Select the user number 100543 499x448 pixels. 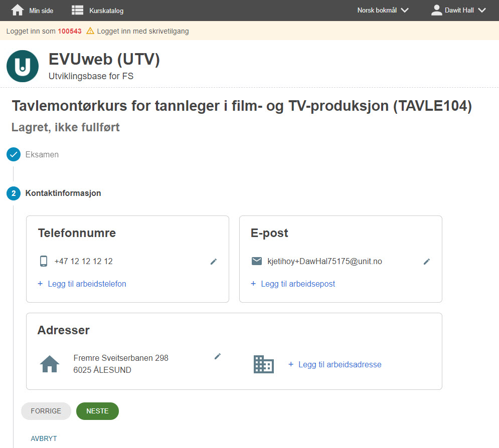(x=69, y=31)
